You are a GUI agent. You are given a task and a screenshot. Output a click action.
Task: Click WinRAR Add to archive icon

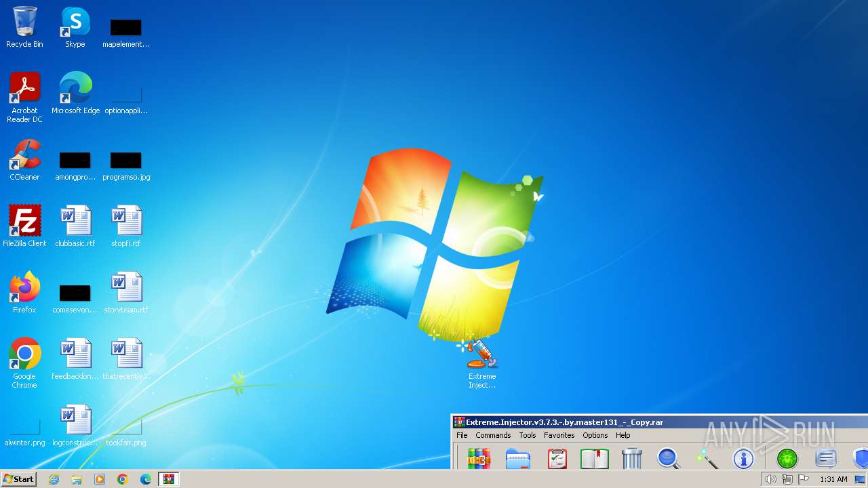tap(479, 459)
